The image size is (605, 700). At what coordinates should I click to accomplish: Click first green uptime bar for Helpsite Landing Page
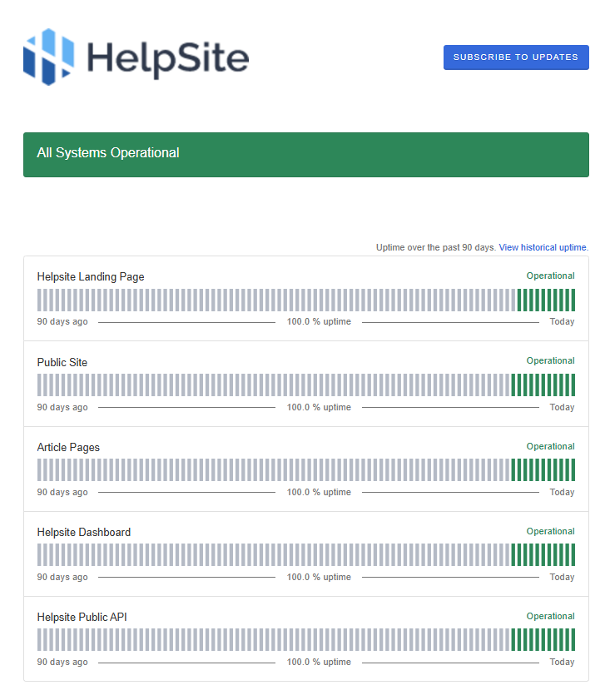519,300
